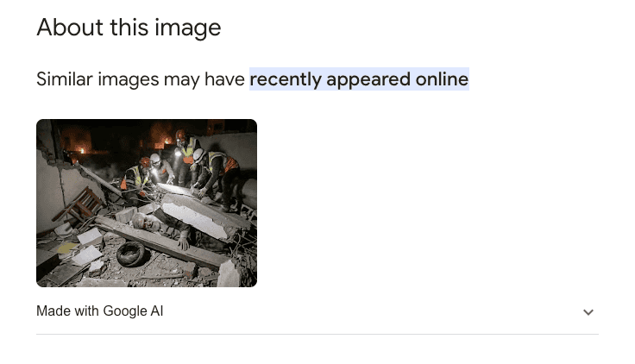Click the trapped man's face in thumbnail
Image resolution: width=635 pixels, height=364 pixels.
click(145, 221)
